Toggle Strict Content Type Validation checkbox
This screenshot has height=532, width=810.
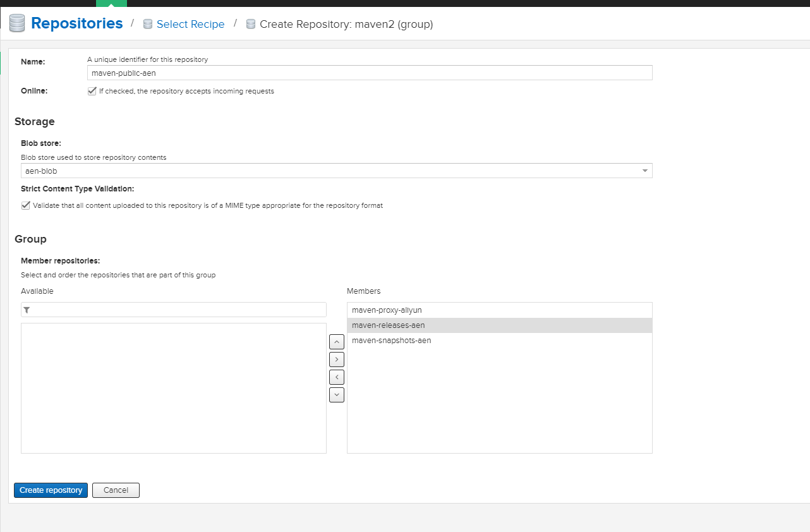[26, 205]
